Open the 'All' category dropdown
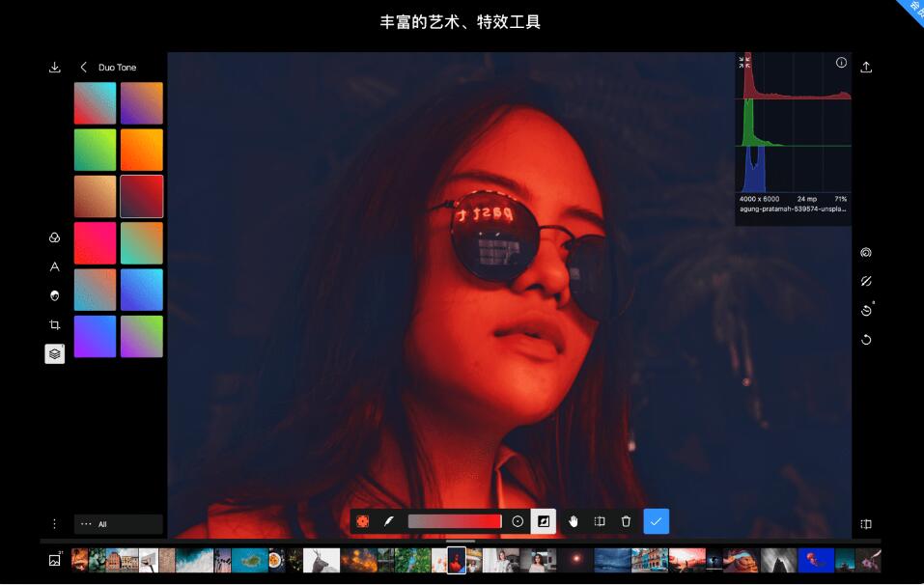Screen dimensions: 924x585 click(x=119, y=524)
